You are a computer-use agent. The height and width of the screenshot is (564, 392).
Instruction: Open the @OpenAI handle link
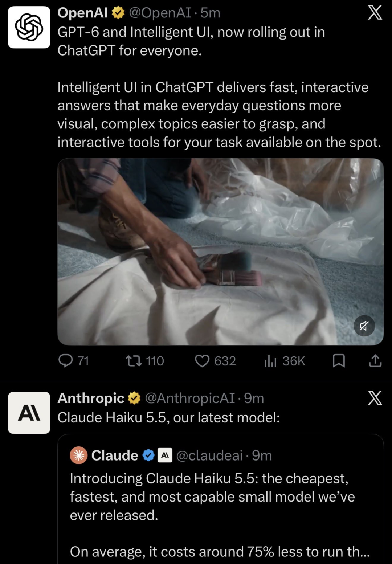160,13
